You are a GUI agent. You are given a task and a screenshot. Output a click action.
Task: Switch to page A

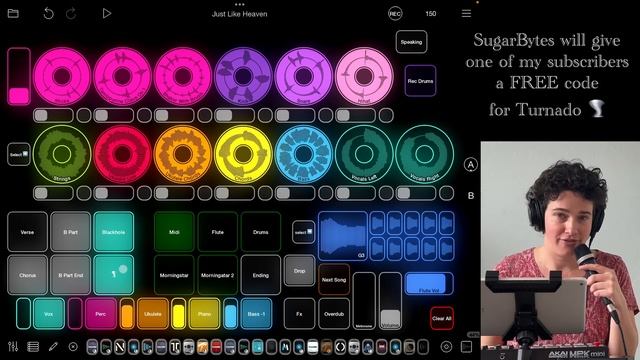471,165
